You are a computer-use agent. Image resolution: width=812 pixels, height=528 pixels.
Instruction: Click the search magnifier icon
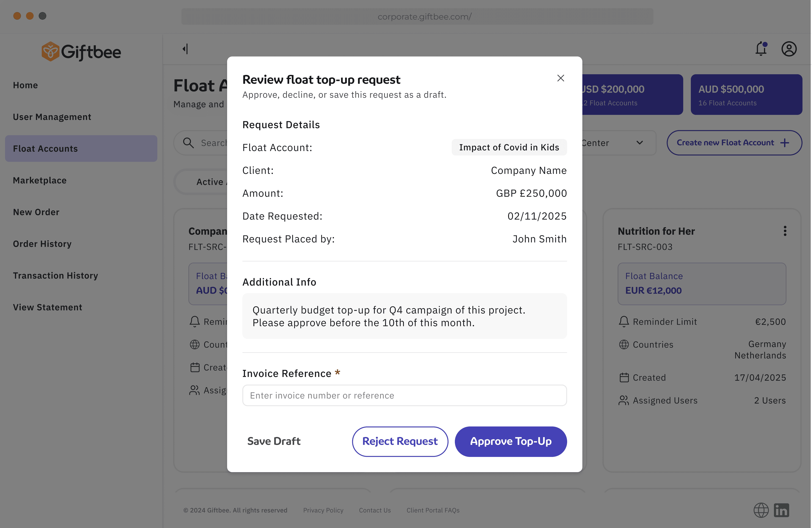188,143
